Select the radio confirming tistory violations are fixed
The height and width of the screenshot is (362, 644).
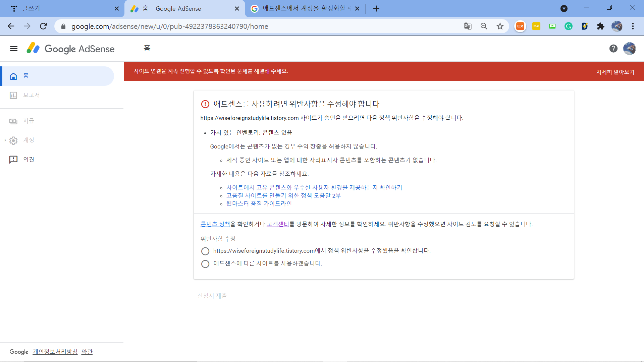click(205, 251)
